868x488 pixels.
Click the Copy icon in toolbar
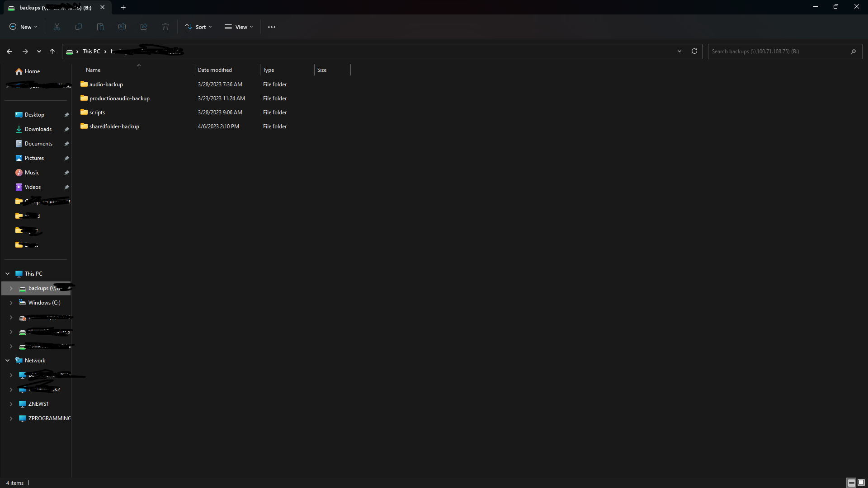click(x=79, y=27)
